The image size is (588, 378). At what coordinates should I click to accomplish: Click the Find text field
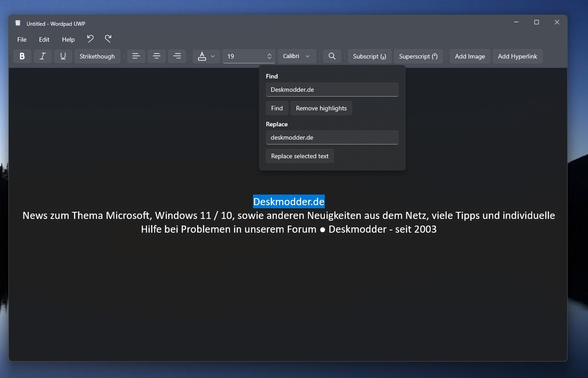pos(332,90)
